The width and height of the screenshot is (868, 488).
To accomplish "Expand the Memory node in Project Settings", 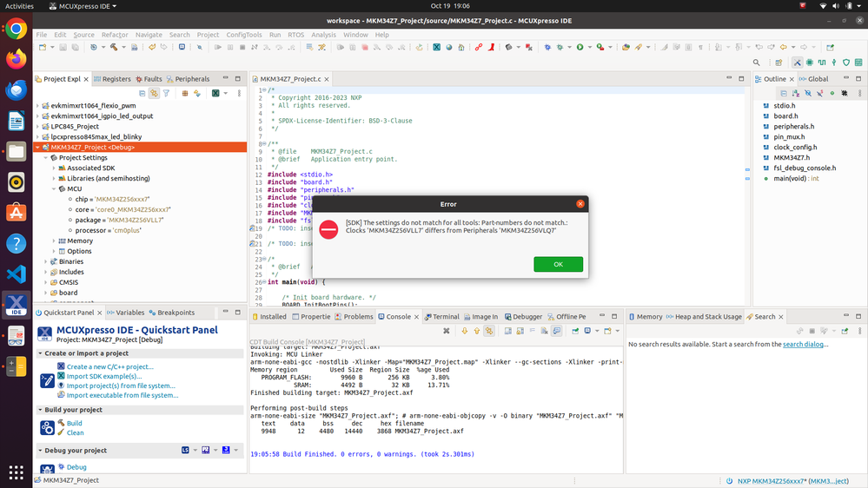I will click(54, 241).
